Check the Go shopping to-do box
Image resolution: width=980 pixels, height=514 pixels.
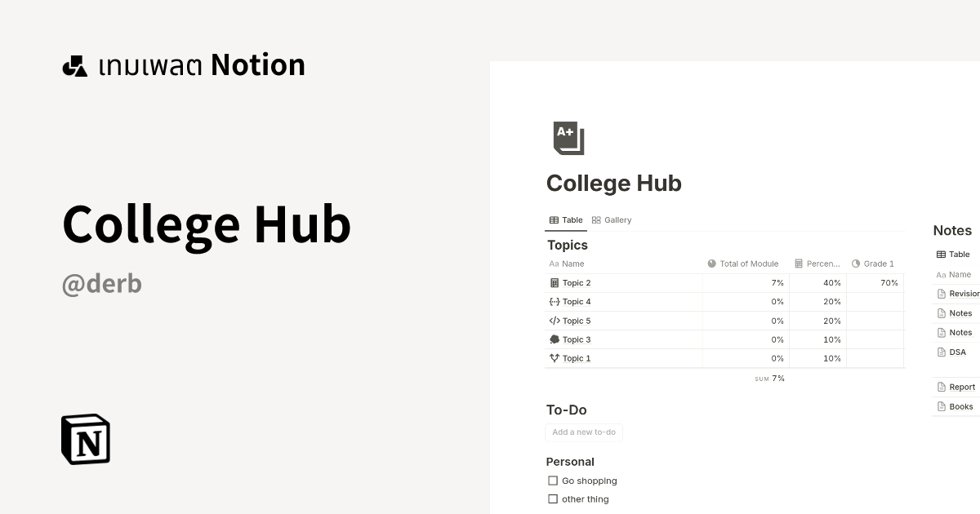coord(553,481)
